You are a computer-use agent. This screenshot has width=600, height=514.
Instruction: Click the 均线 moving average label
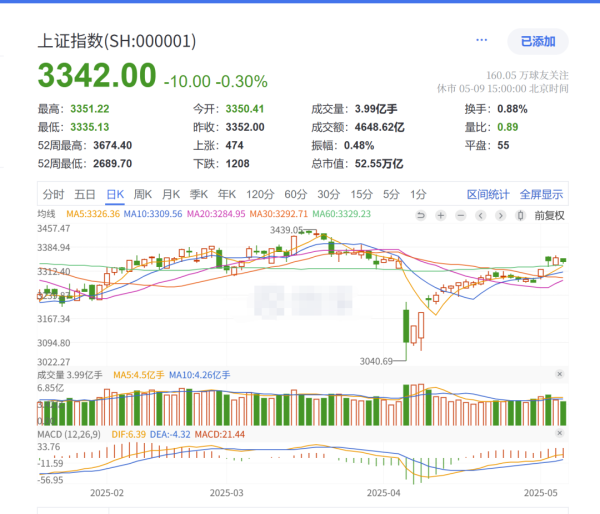46,214
